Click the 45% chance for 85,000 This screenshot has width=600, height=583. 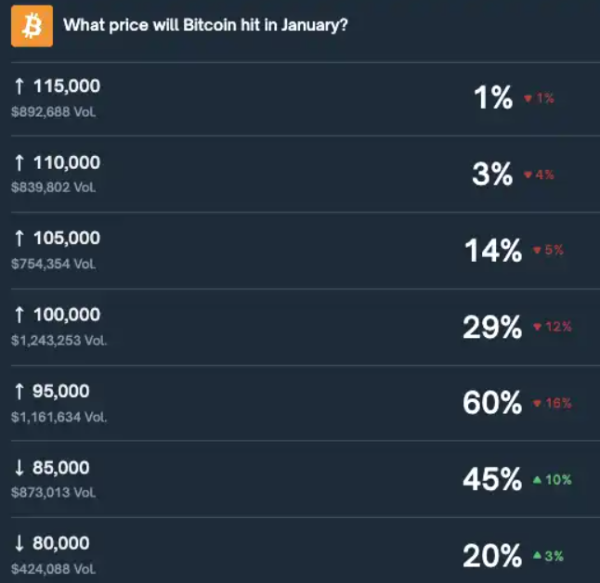(x=492, y=479)
